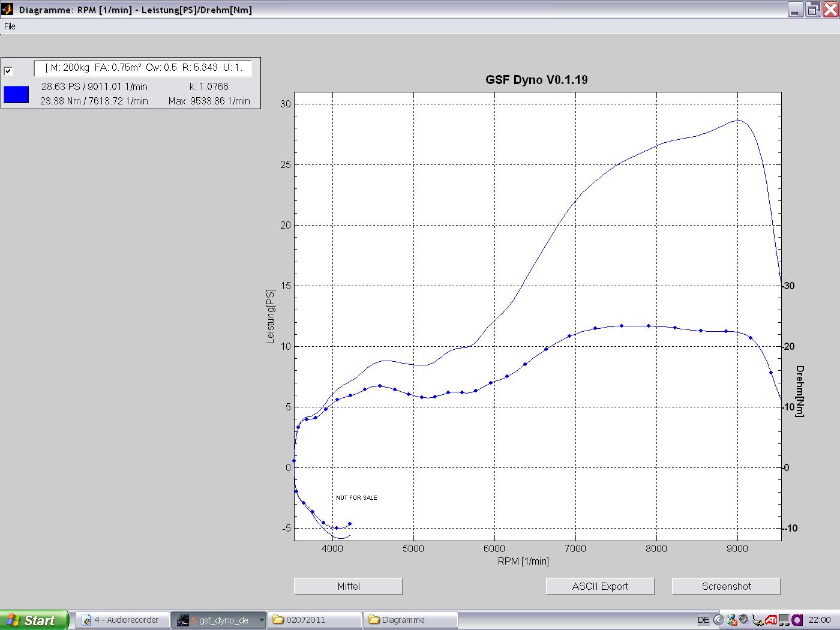Open the File menu
840x630 pixels.
click(x=10, y=26)
